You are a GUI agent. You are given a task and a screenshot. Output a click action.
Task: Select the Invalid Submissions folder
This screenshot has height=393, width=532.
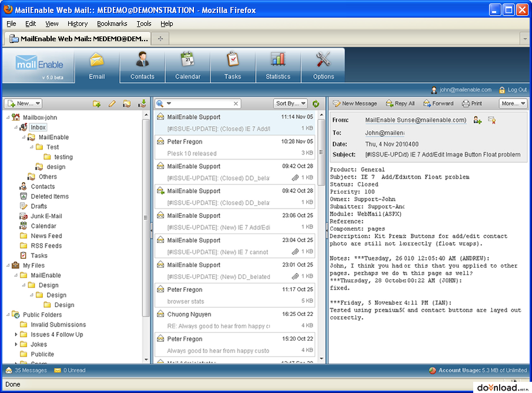click(x=58, y=325)
